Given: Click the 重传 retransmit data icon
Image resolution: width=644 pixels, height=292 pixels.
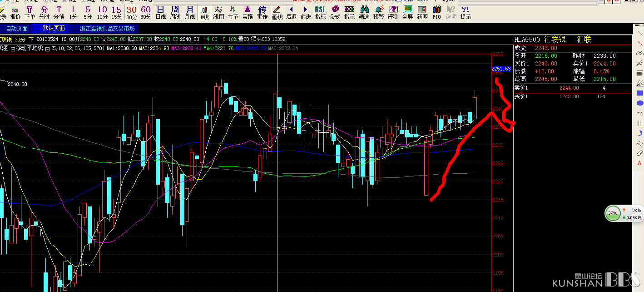Looking at the screenshot, I should pos(262,12).
